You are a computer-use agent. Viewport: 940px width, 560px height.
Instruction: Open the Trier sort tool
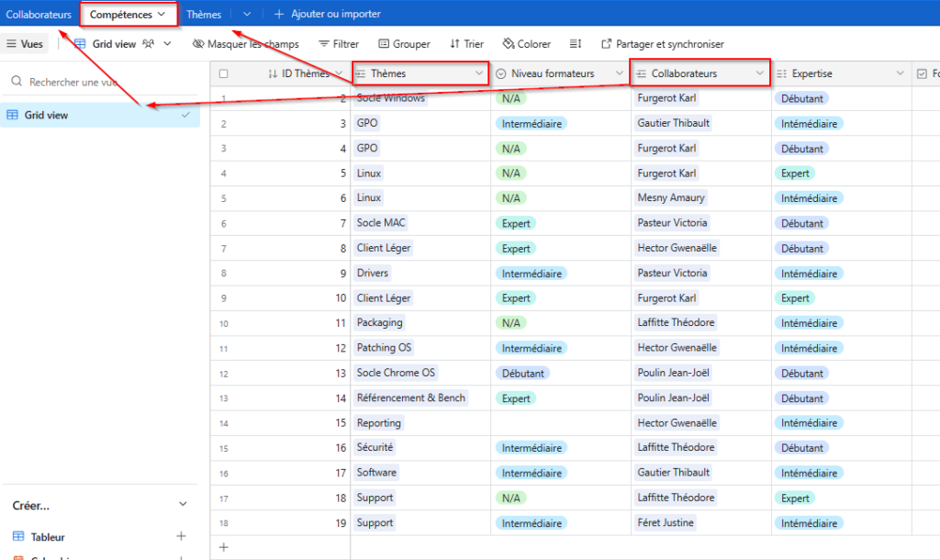[x=467, y=44]
